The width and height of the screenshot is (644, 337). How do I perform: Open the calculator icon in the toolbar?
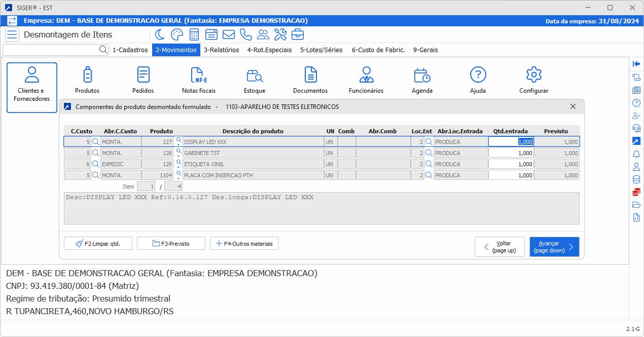194,34
